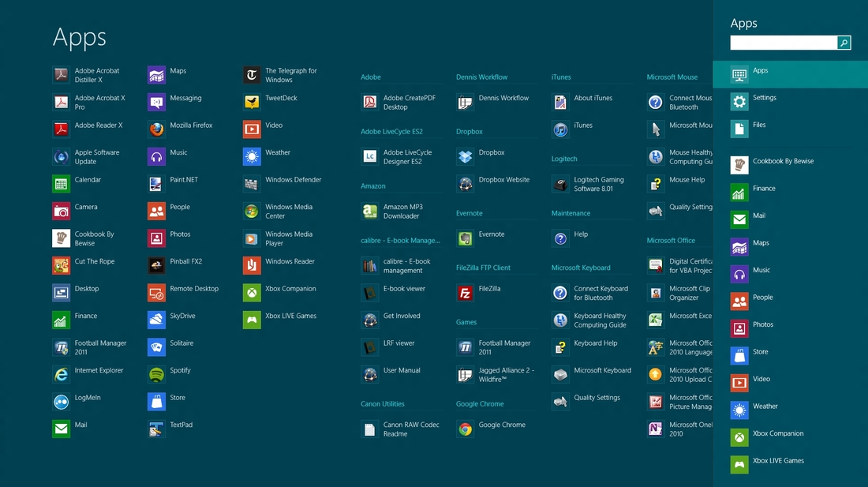Screen dimensions: 868x487
Task: Open the Google Chrome icon
Action: [x=465, y=429]
